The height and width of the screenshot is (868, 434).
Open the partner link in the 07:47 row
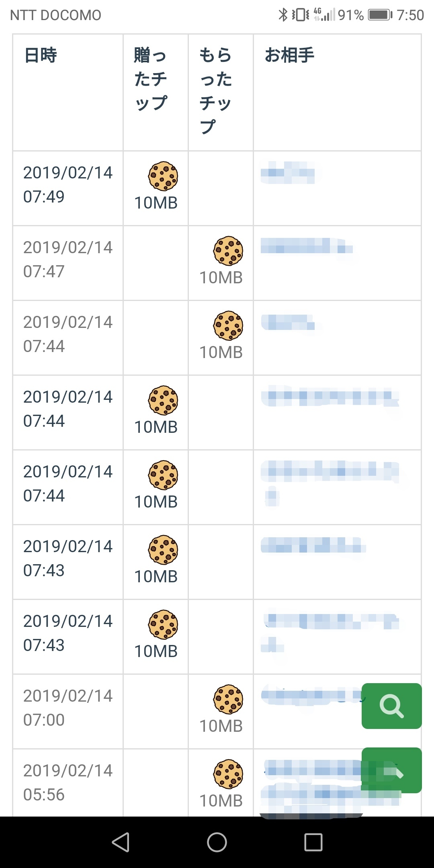306,246
